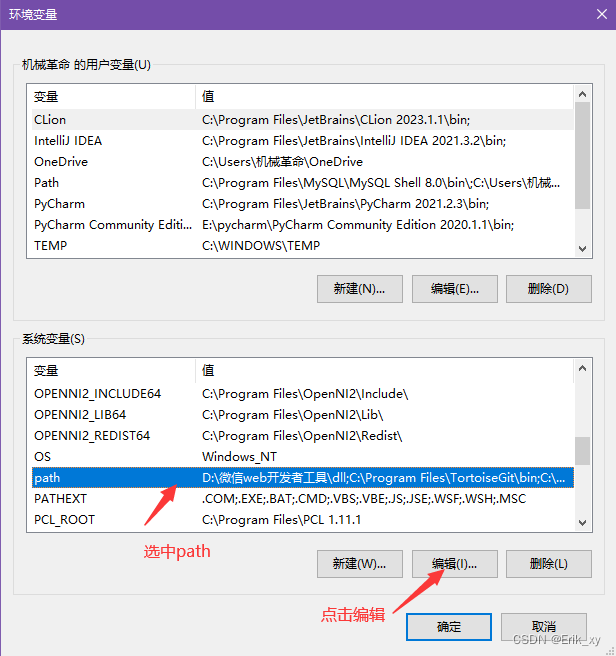Click 变量 column header in system list
This screenshot has width=616, height=656.
tap(111, 371)
